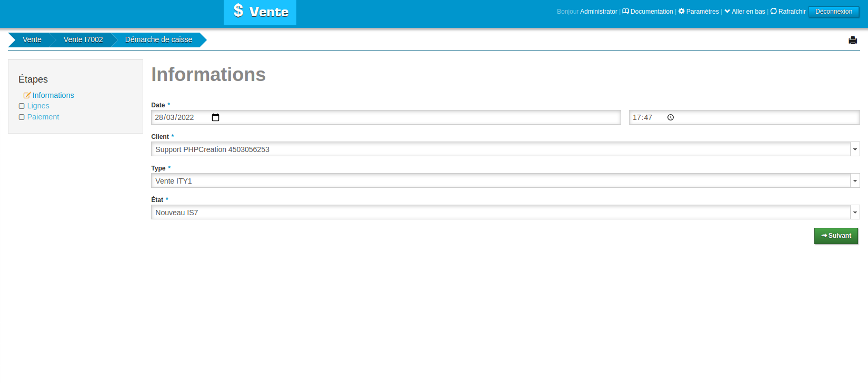This screenshot has height=383, width=868.
Task: Select the Démarche de caisse breadcrumb
Action: pyautogui.click(x=158, y=39)
